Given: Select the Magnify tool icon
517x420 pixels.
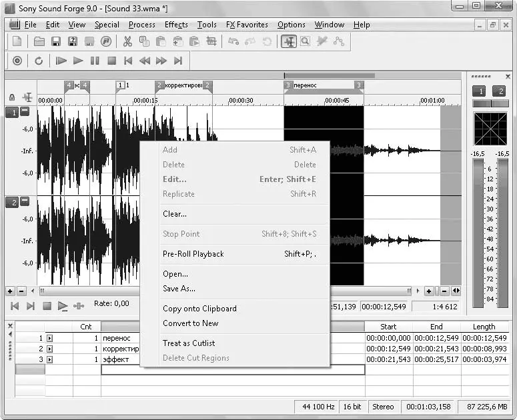Looking at the screenshot, I should coord(305,41).
